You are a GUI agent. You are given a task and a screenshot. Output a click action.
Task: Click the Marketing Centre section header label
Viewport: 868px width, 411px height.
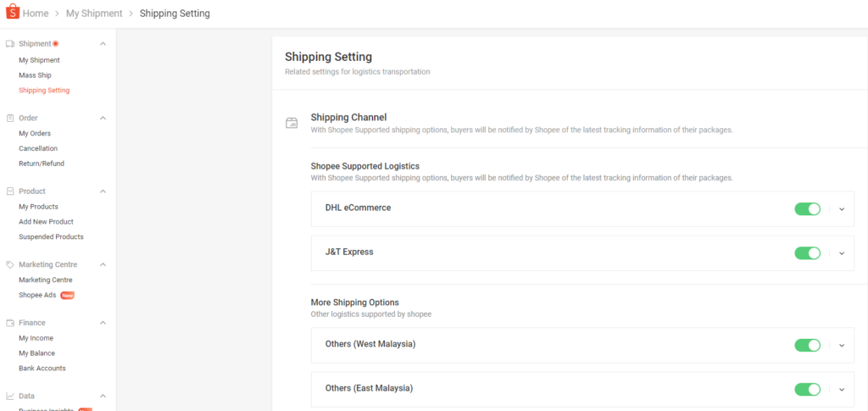(x=48, y=264)
